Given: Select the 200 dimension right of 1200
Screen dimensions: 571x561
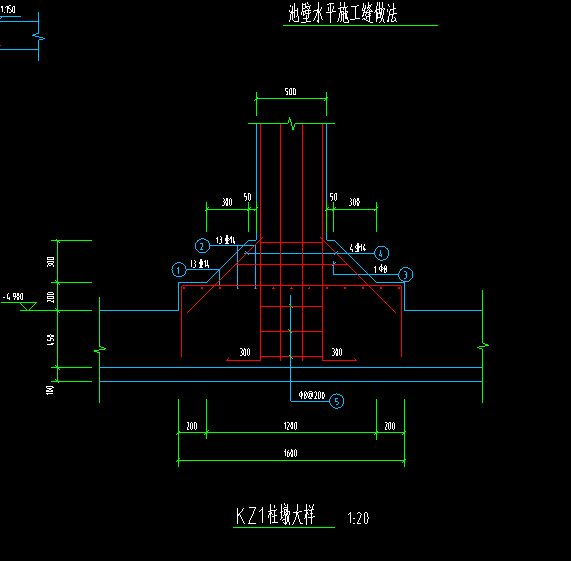Looking at the screenshot, I should click(x=390, y=426).
